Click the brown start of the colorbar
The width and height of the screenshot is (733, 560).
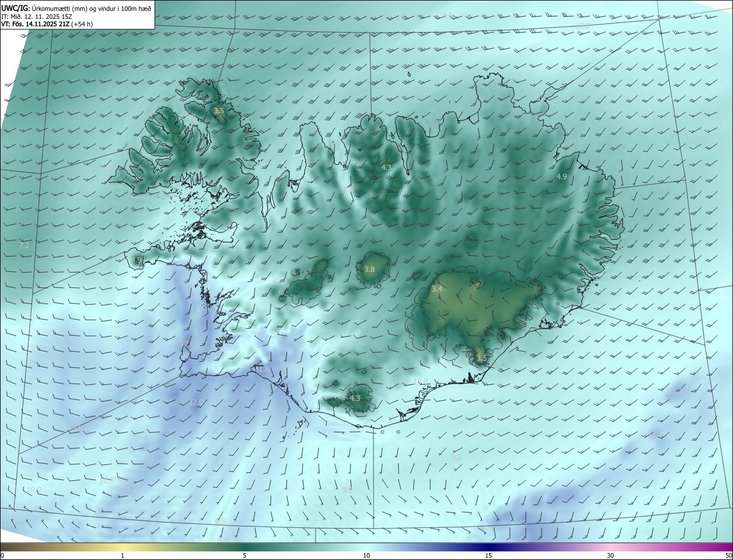7,547
